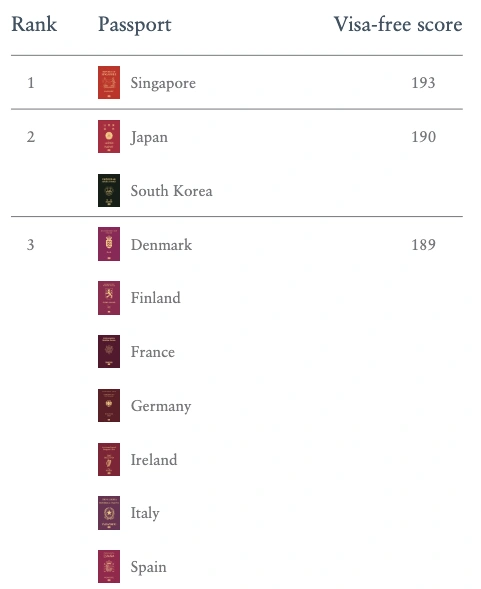This screenshot has width=481, height=589.
Task: Select the France passport cover
Action: (109, 352)
